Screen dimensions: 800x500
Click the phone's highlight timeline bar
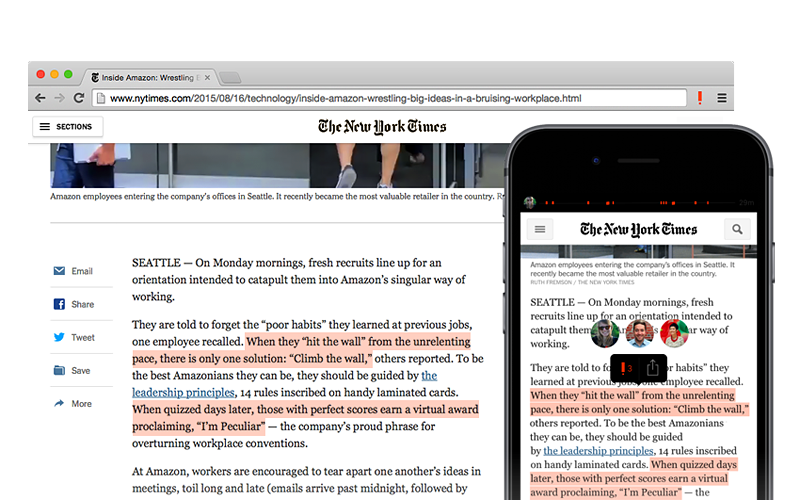coord(639,203)
